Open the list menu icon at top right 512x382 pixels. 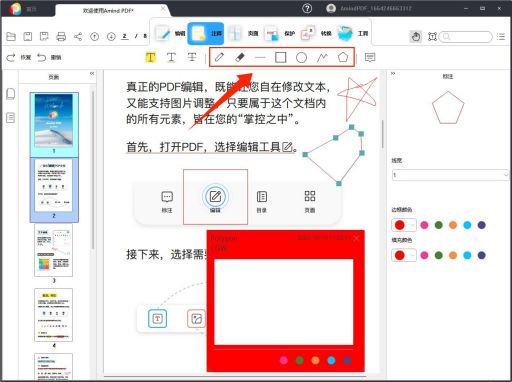(501, 36)
